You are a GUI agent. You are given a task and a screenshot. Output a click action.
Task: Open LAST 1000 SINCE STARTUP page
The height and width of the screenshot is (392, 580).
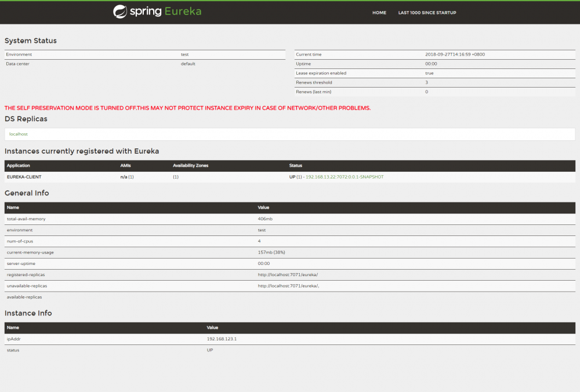click(x=427, y=13)
